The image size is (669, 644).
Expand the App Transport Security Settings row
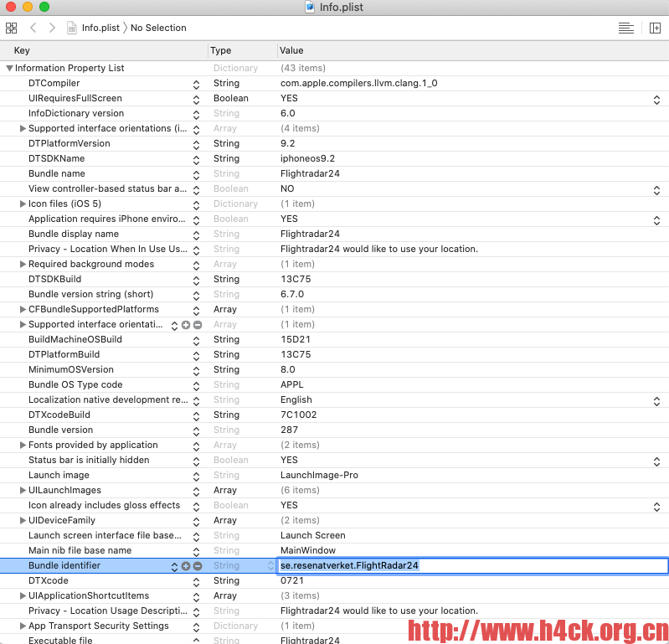point(23,626)
